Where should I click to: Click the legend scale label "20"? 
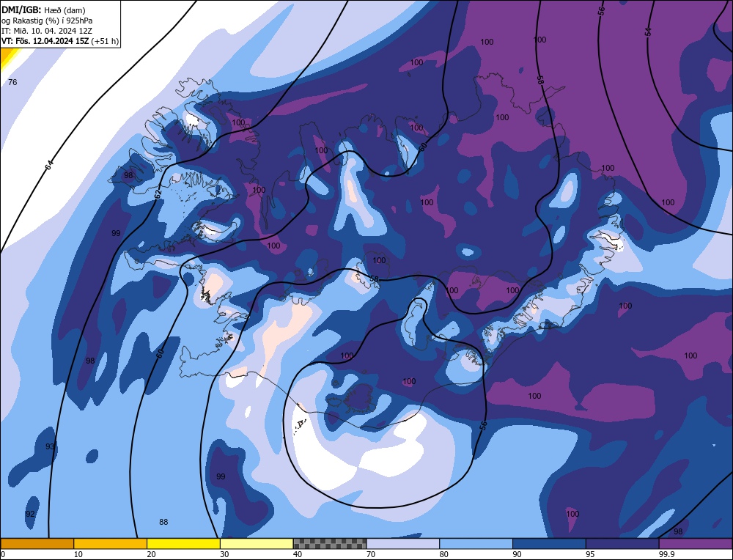click(x=151, y=554)
